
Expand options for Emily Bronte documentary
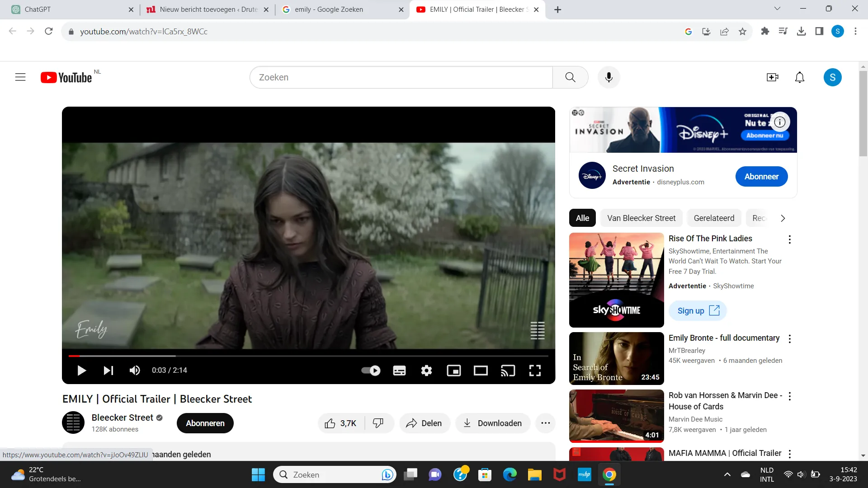point(789,339)
